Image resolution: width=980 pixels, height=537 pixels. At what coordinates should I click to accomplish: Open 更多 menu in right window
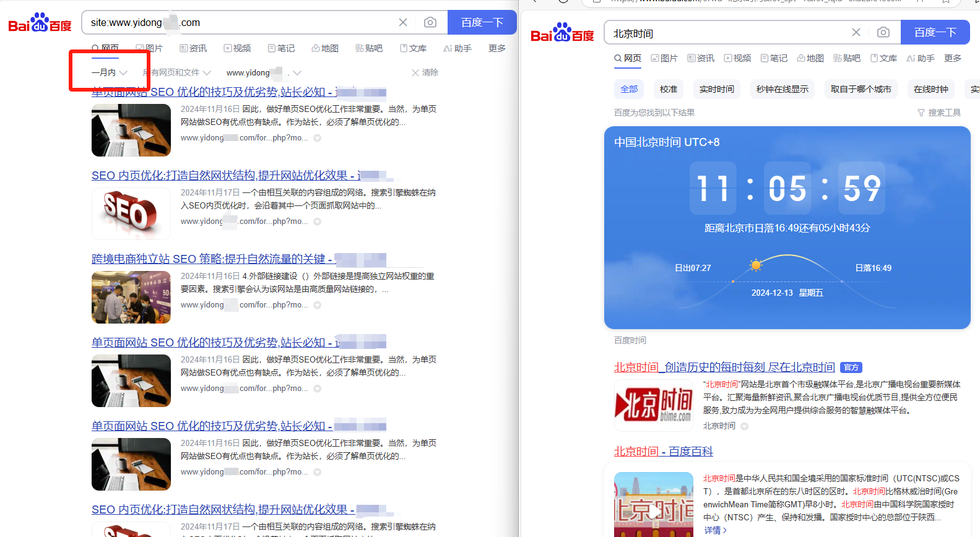coord(953,58)
